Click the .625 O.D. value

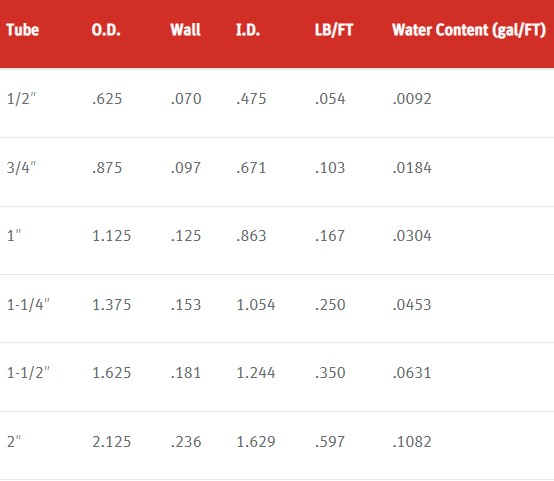coord(107,99)
